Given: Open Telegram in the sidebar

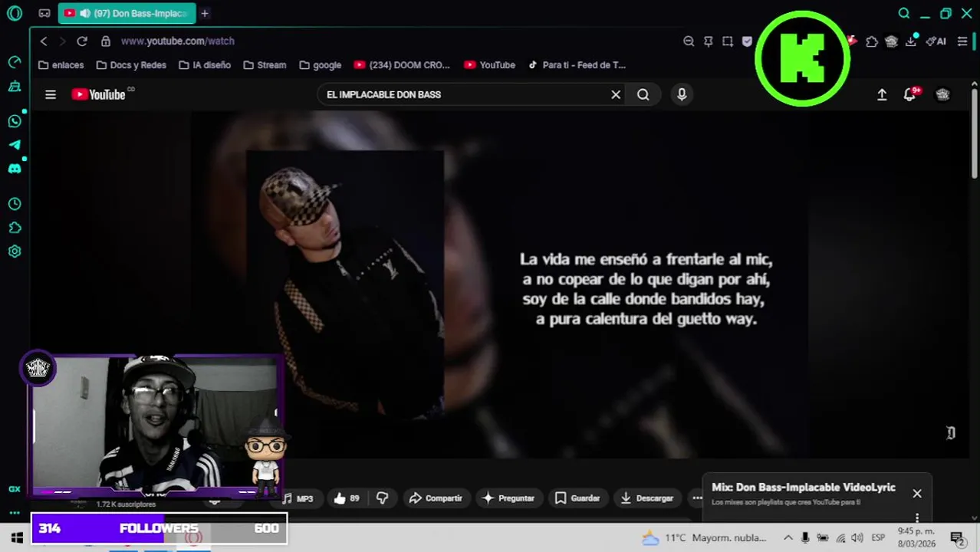Looking at the screenshot, I should (x=15, y=145).
